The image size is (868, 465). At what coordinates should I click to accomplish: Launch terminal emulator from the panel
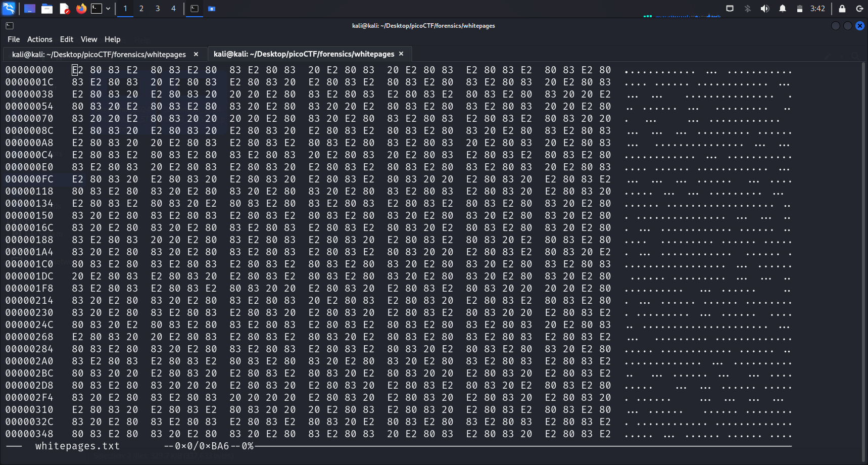pyautogui.click(x=97, y=9)
